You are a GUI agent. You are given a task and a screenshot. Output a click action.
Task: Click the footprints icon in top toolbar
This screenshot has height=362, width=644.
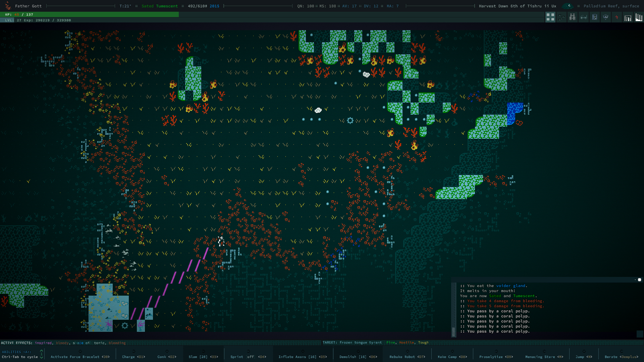point(561,17)
